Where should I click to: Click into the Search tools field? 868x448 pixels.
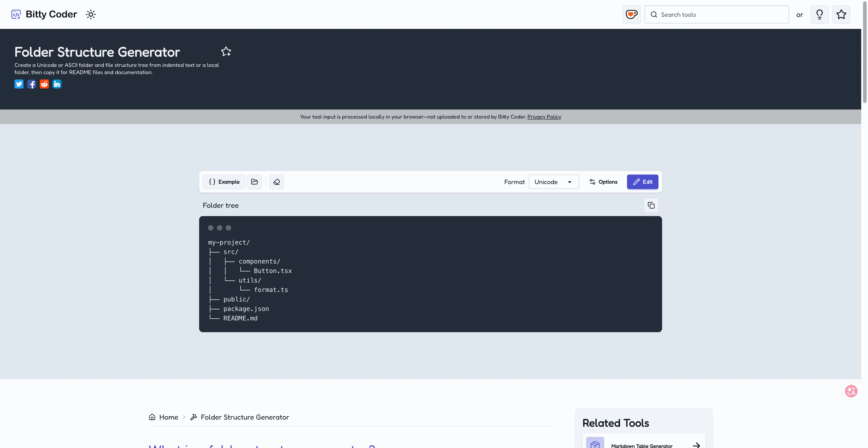716,14
